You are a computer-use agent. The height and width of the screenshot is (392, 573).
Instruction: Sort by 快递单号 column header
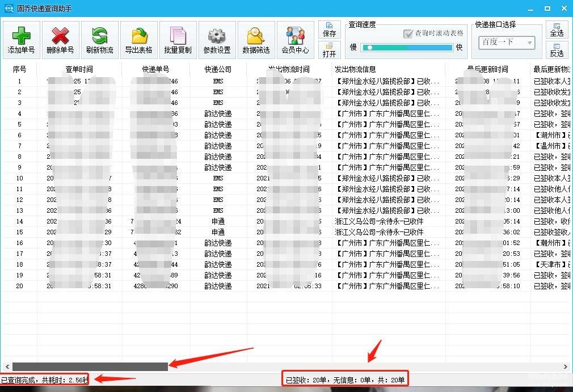click(x=155, y=69)
